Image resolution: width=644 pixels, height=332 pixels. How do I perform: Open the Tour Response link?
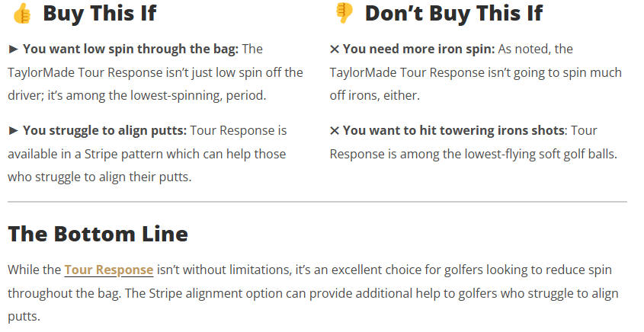(x=109, y=270)
